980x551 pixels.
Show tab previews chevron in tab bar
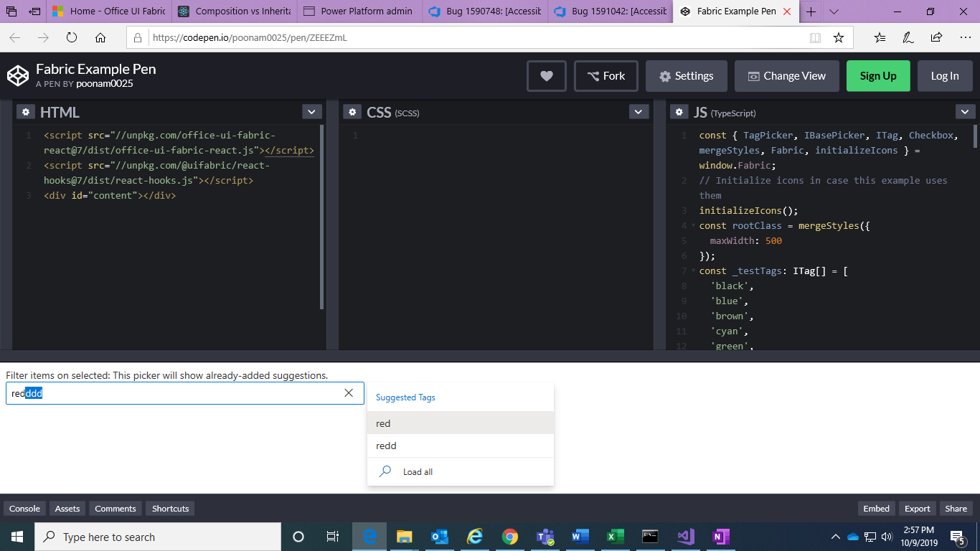834,11
